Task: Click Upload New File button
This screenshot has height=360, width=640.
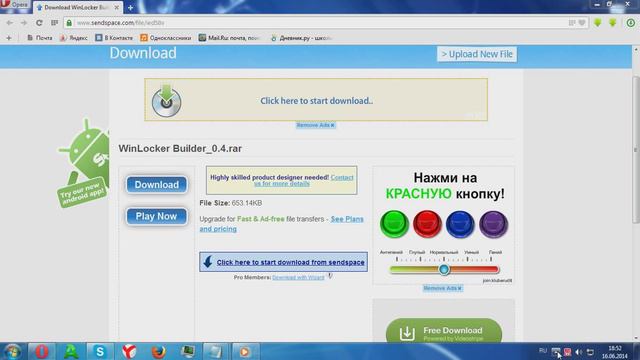Action: tap(477, 54)
